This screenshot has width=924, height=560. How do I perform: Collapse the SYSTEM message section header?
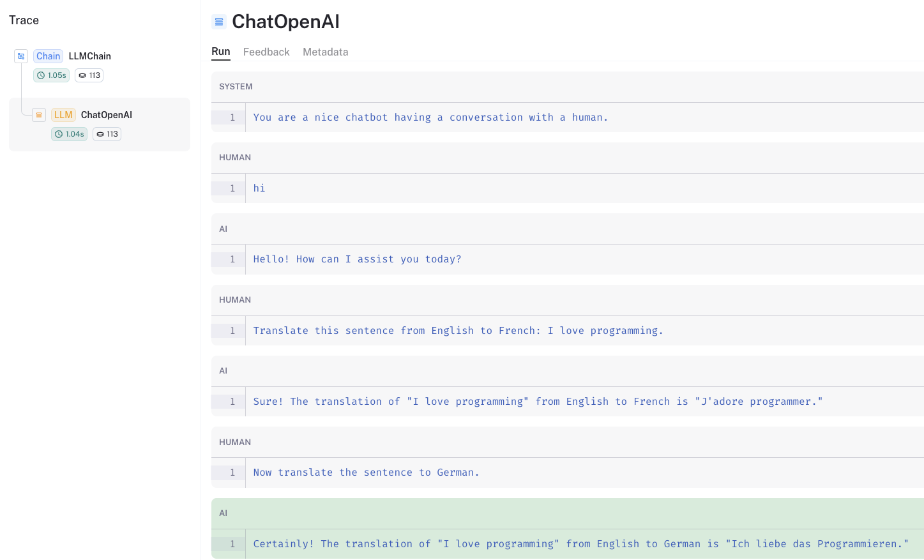[236, 87]
